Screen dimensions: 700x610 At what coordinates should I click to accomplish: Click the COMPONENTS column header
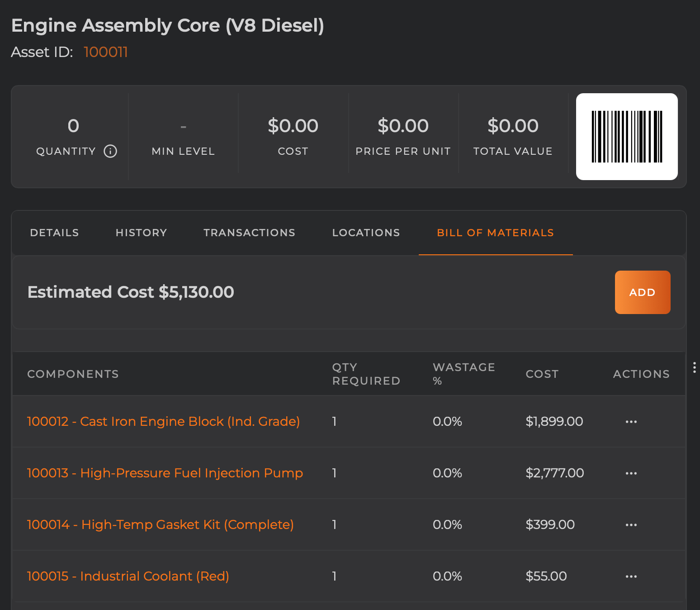(x=73, y=374)
